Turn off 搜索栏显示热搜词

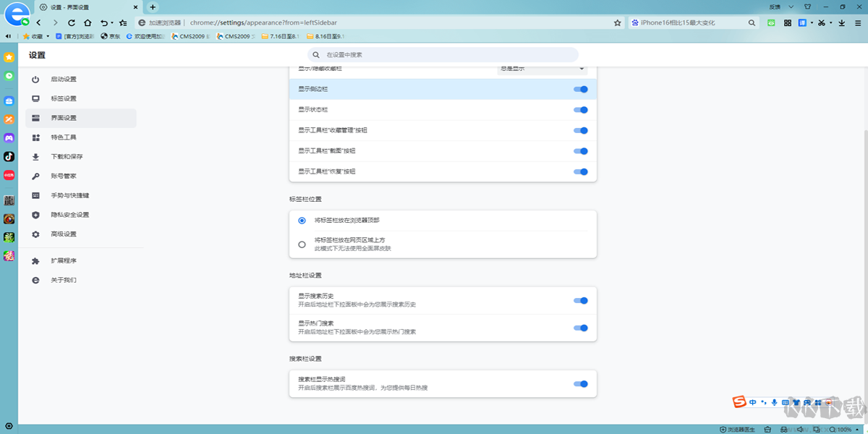click(x=581, y=383)
